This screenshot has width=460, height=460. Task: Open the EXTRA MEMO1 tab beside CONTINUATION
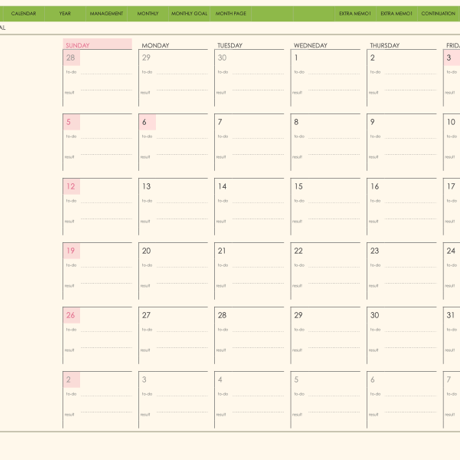(396, 14)
